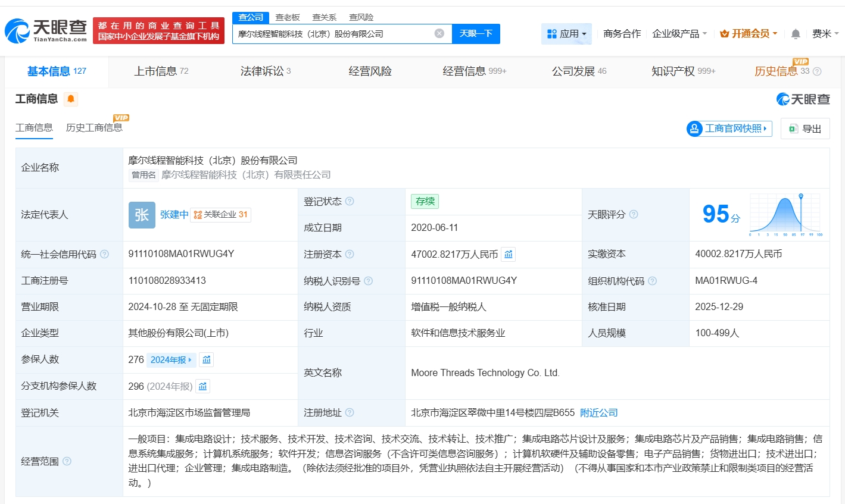
Task: Click the company name search input field
Action: pyautogui.click(x=333, y=34)
